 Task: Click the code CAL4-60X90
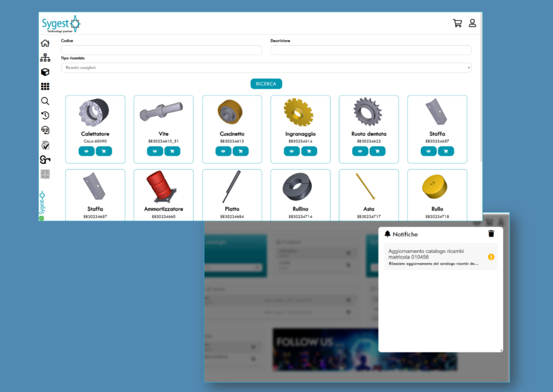pyautogui.click(x=95, y=141)
